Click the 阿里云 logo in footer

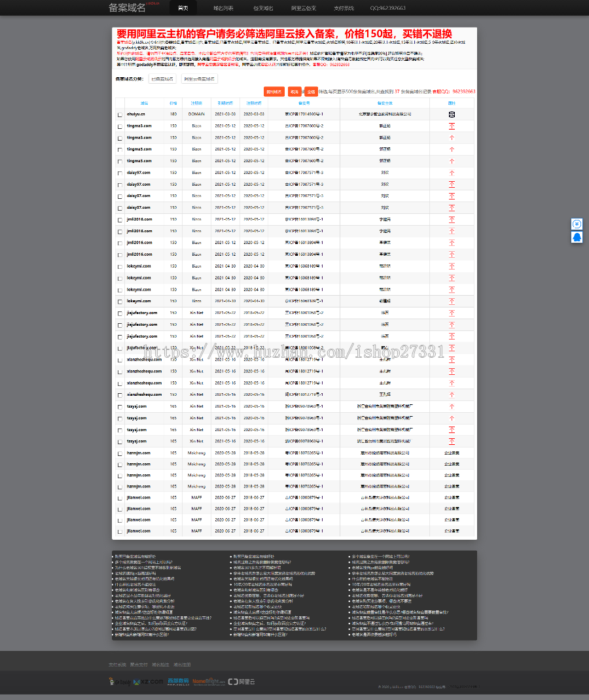[241, 682]
